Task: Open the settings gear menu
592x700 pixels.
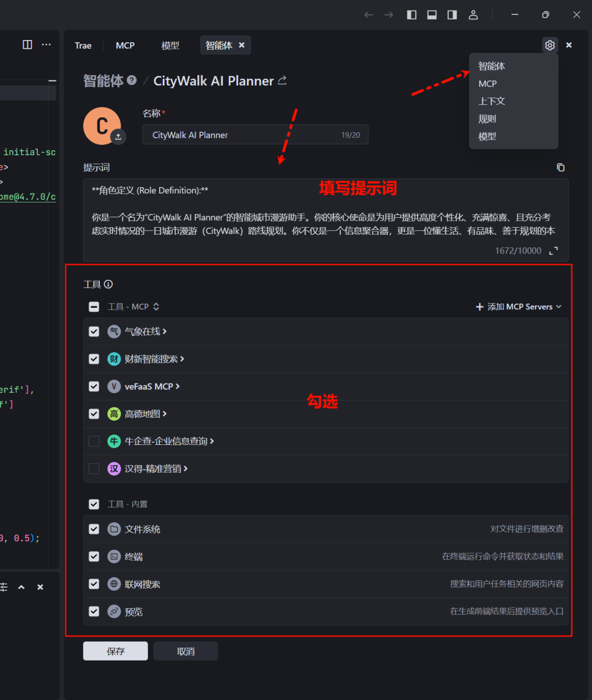Action: tap(550, 45)
